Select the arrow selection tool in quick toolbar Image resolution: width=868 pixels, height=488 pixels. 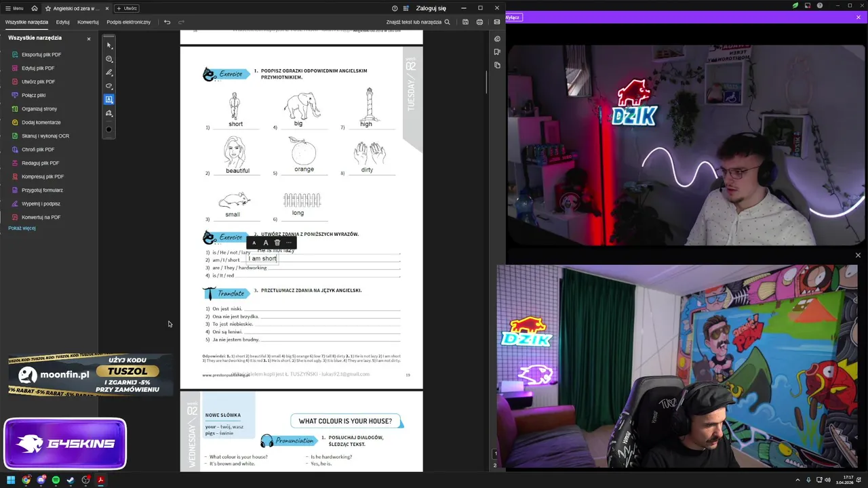[109, 45]
